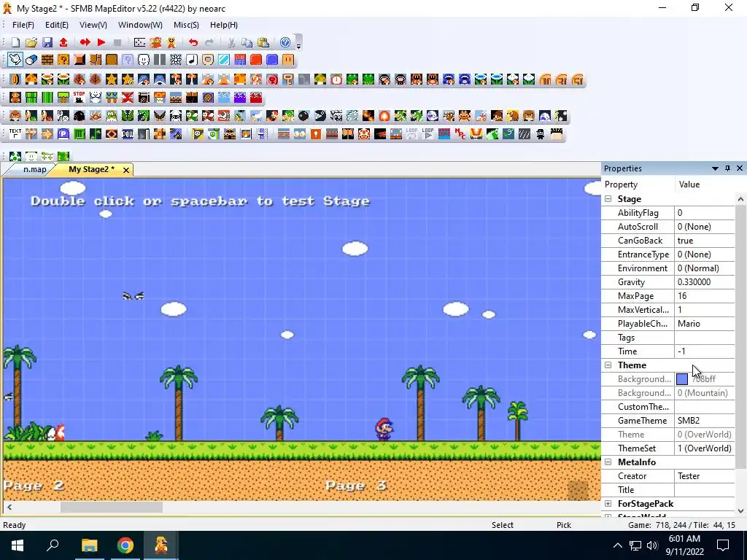The image size is (747, 560).
Task: Click the blue Background color swatch
Action: click(682, 379)
